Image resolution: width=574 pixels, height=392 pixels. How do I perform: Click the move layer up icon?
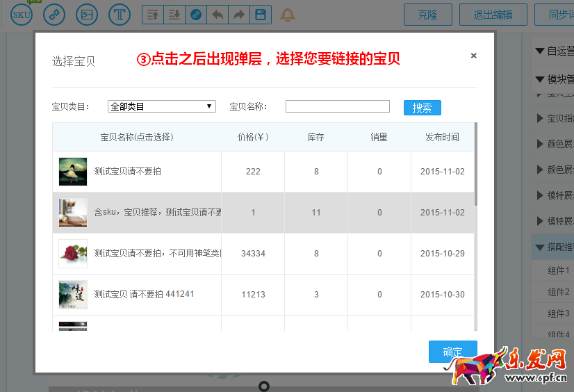click(153, 14)
